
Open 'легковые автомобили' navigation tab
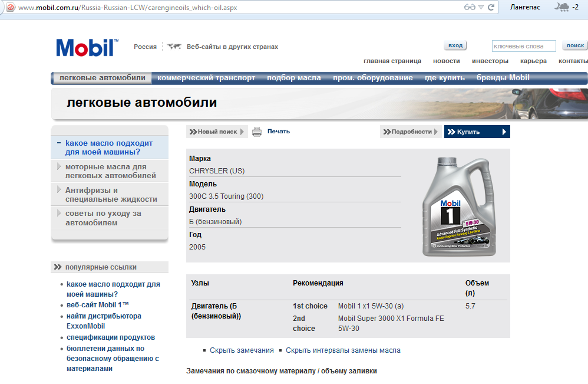click(102, 78)
